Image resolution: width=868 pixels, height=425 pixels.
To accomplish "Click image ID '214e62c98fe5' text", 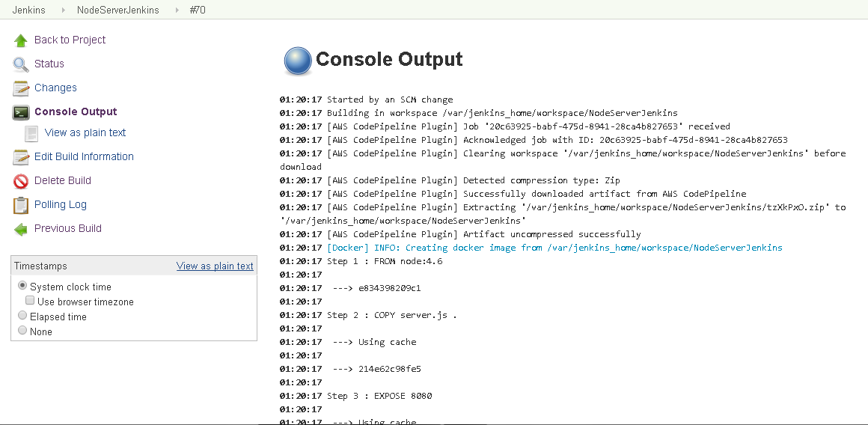I will pyautogui.click(x=390, y=369).
